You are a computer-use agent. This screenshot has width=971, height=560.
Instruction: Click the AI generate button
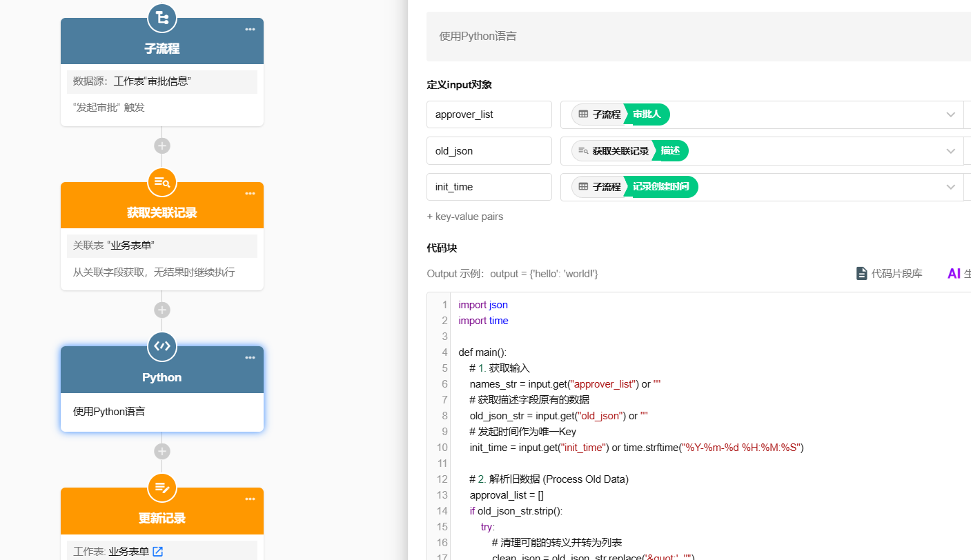(959, 274)
